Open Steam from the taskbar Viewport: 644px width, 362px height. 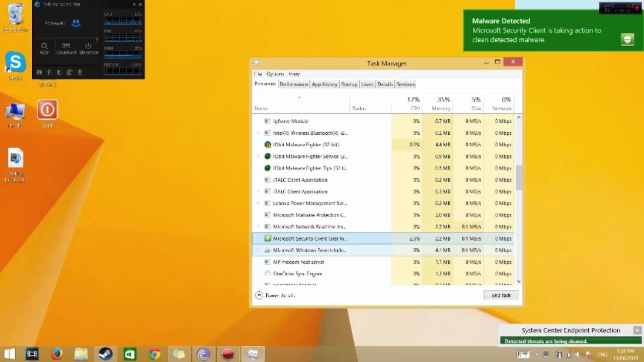105,354
